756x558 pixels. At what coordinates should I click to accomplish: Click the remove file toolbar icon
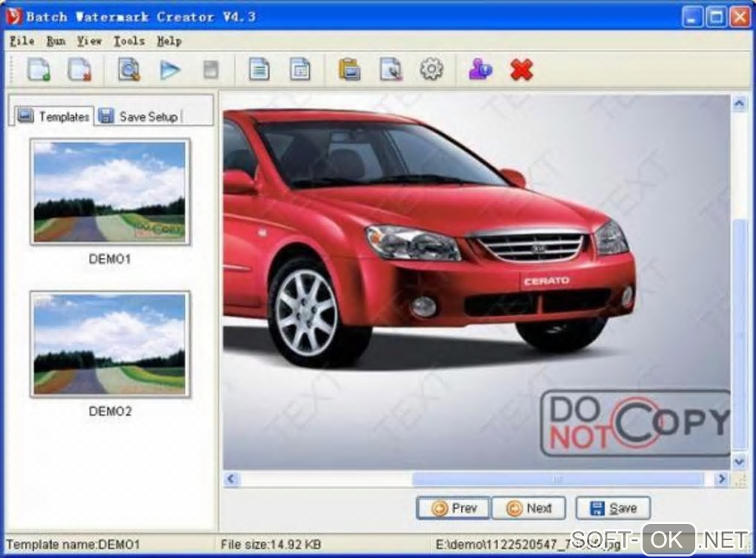coord(79,70)
